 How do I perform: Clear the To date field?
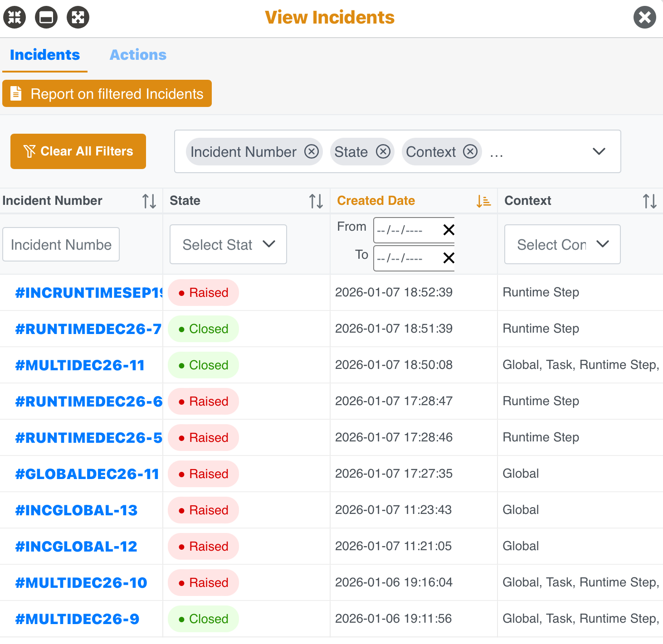pyautogui.click(x=448, y=258)
